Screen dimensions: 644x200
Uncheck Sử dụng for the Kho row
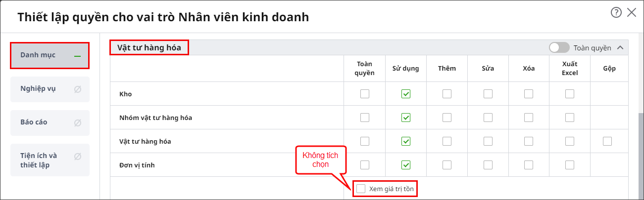tap(406, 94)
